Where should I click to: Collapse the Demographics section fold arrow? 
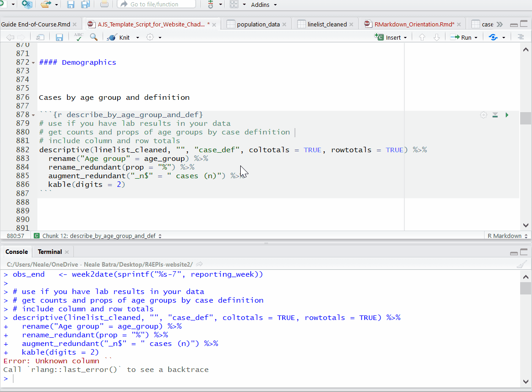pos(33,63)
